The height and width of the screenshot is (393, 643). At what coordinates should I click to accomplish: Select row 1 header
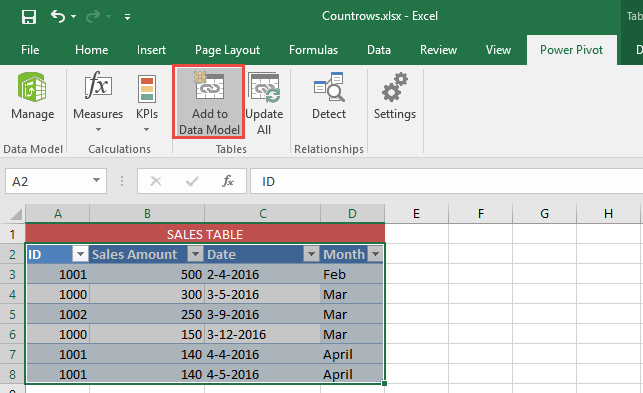12,234
